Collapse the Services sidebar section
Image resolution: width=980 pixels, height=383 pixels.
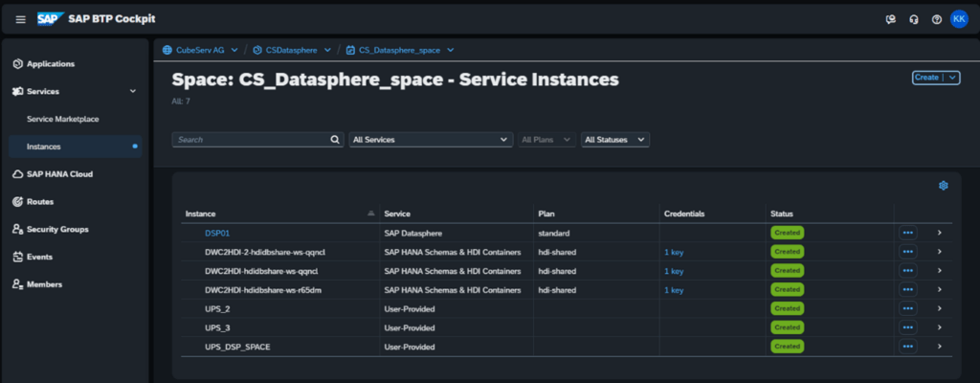tap(132, 91)
